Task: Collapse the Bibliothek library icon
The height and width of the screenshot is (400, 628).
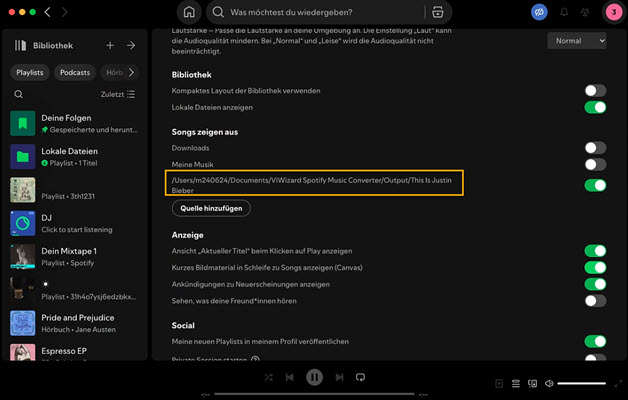Action: [x=20, y=46]
